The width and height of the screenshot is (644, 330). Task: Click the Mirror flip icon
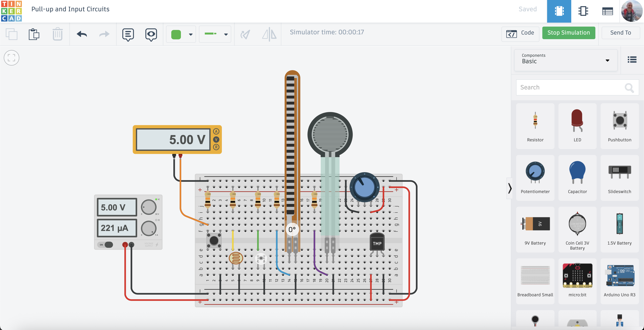tap(269, 34)
